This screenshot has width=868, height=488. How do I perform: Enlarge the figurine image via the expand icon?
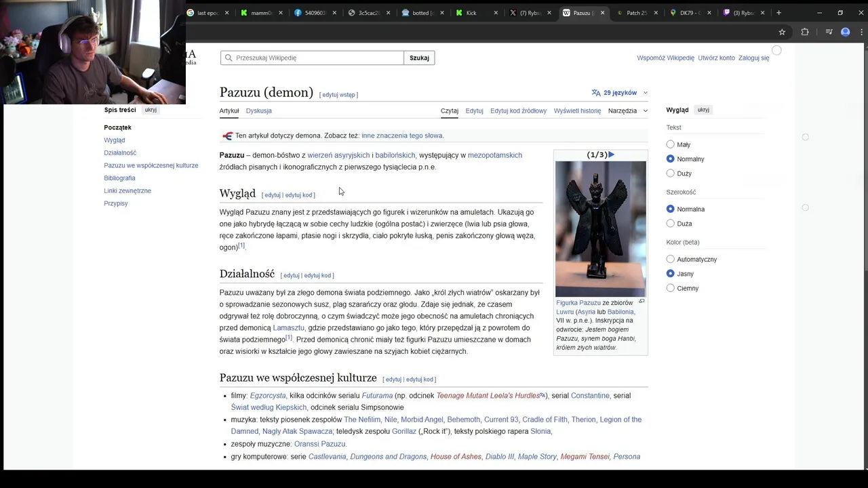642,302
